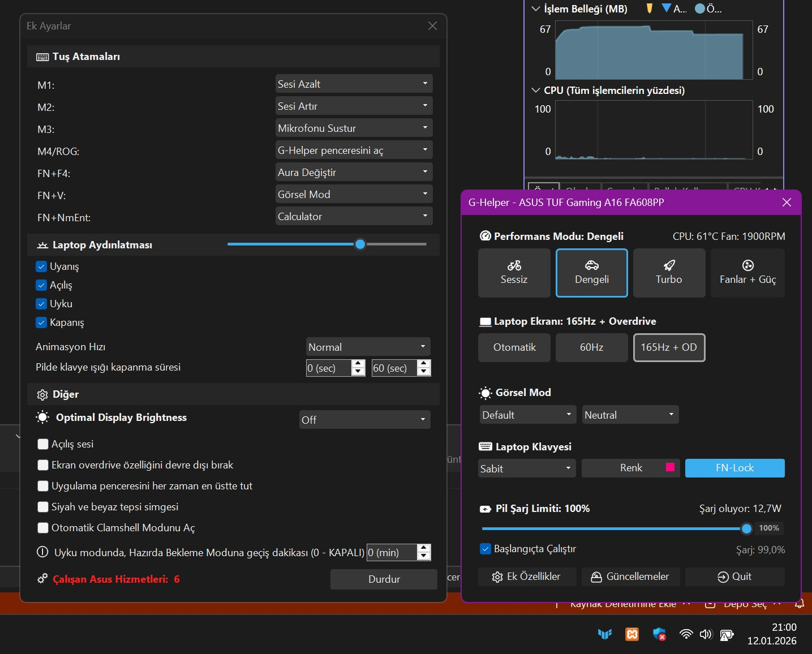Open the keyboard lighting Sabit dropdown
812x654 pixels.
[527, 468]
